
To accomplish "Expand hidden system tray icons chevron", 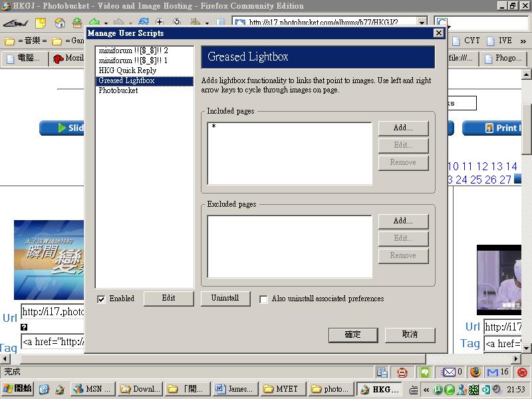I will [x=426, y=390].
